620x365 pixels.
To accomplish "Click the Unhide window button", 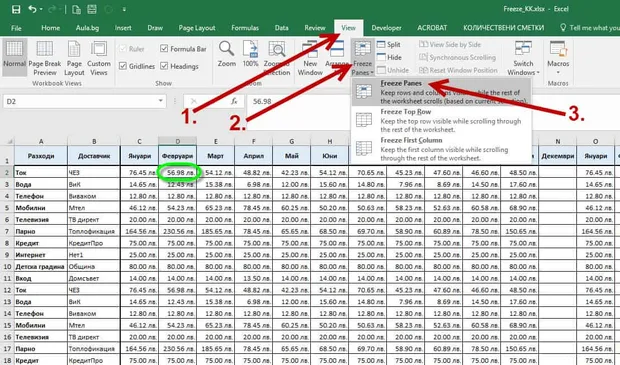I will (x=393, y=70).
